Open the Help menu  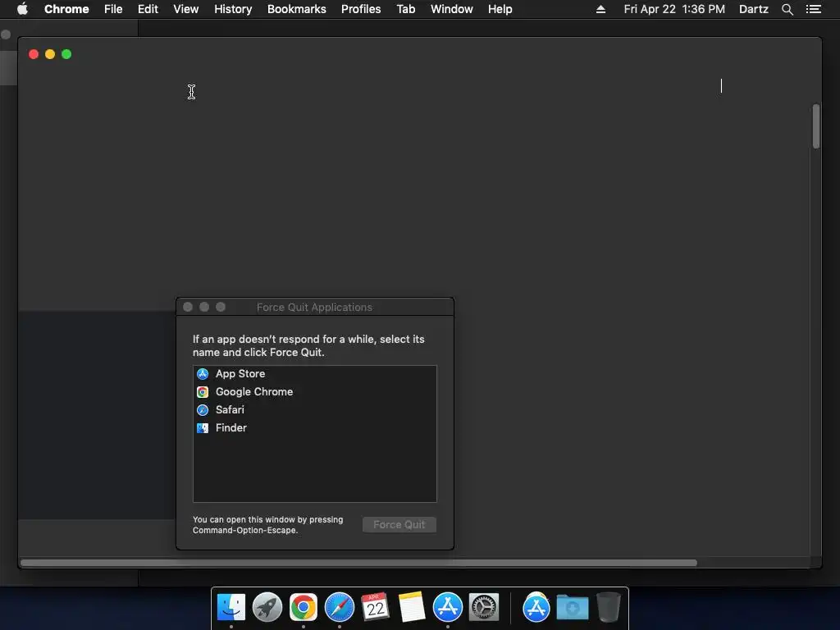500,9
